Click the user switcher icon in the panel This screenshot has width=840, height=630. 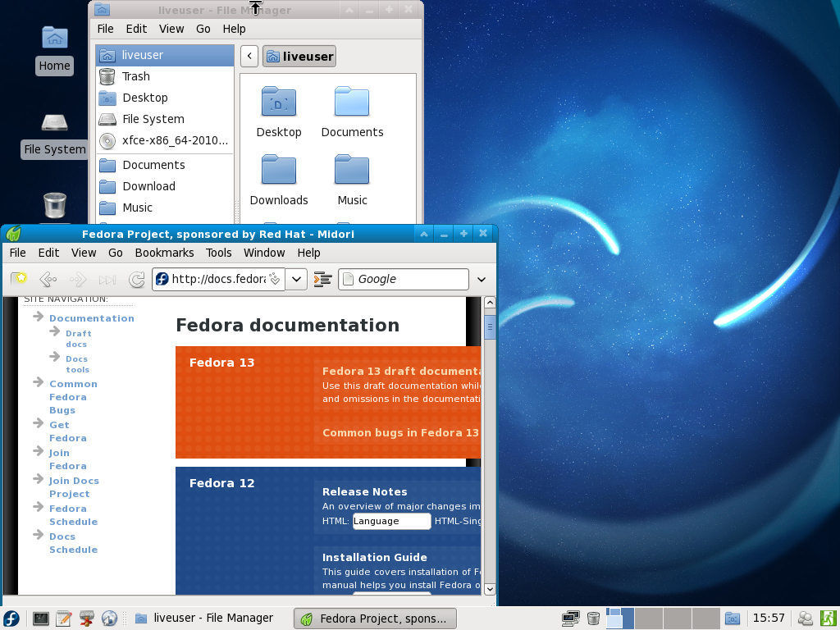pos(805,619)
